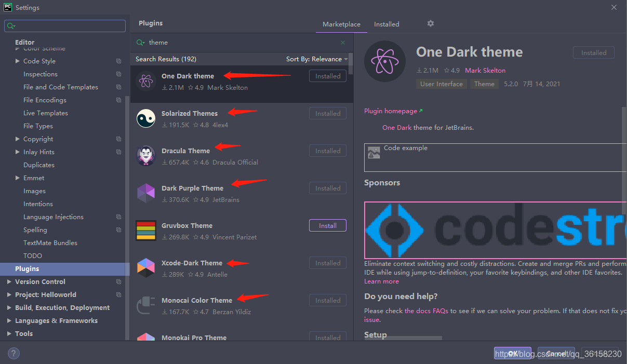Screen dimensions: 627x364
Task: Expand the Version Control section
Action: [9, 282]
